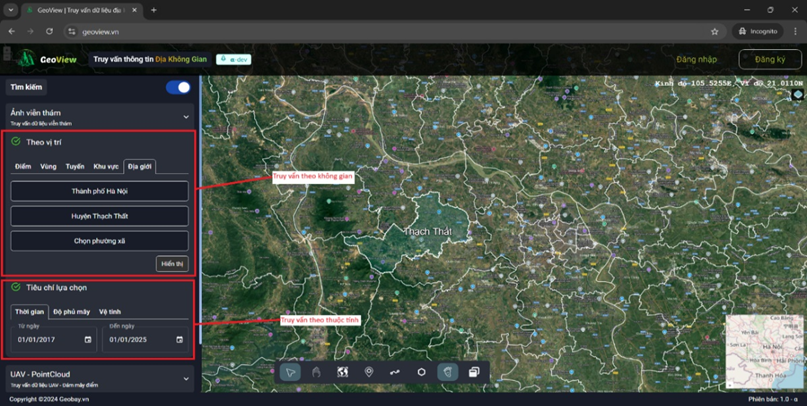
Task: Click the Đăng ký button
Action: pos(769,60)
